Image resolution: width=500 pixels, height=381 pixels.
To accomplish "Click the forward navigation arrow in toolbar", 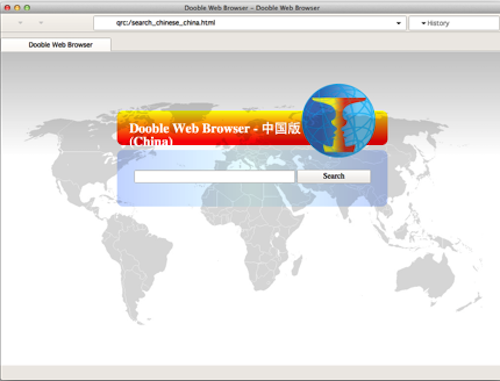I will [x=41, y=23].
